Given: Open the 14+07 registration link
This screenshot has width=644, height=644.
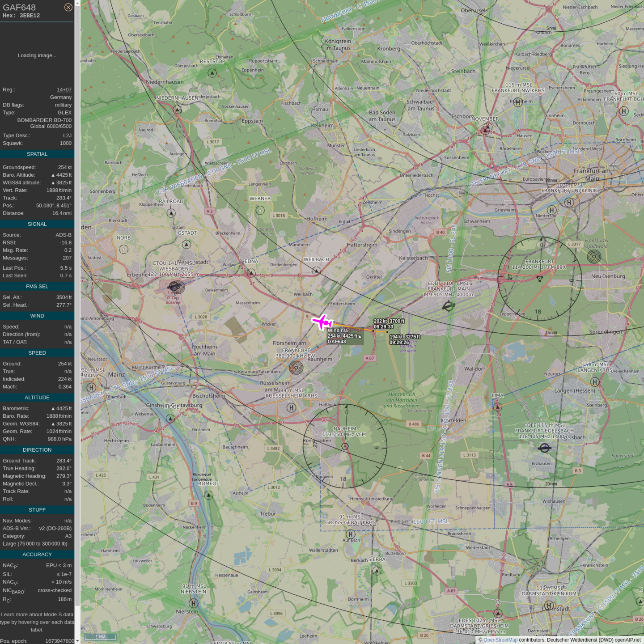Looking at the screenshot, I should (64, 89).
